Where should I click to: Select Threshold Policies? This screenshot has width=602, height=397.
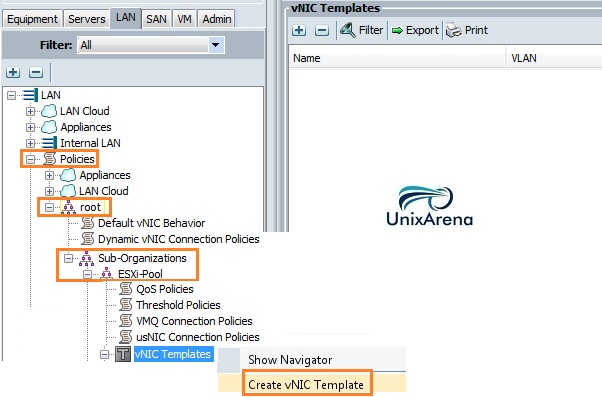tap(178, 305)
